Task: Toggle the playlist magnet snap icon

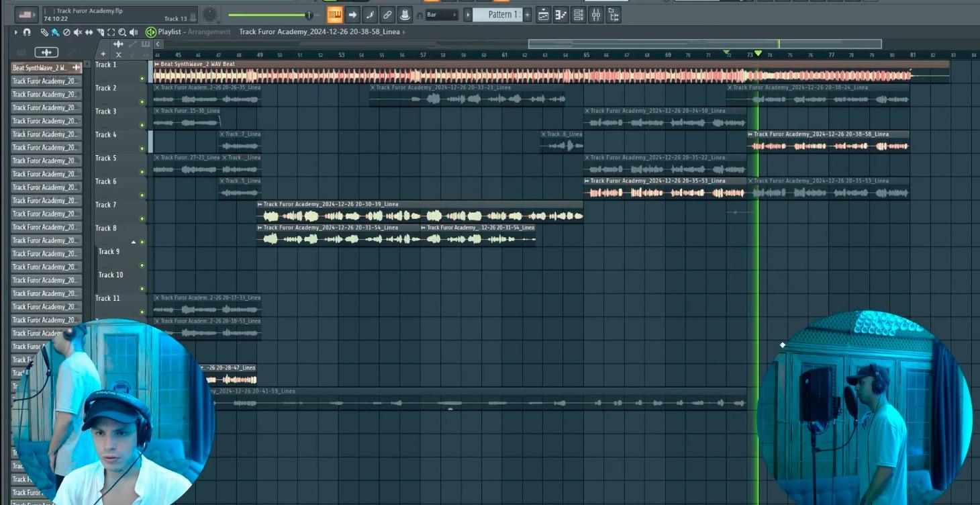Action: pos(27,32)
